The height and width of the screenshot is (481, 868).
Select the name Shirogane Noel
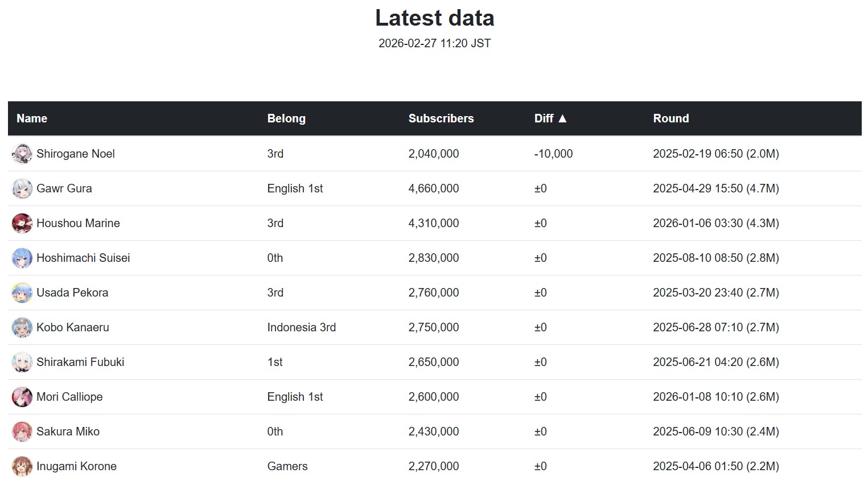(x=76, y=154)
